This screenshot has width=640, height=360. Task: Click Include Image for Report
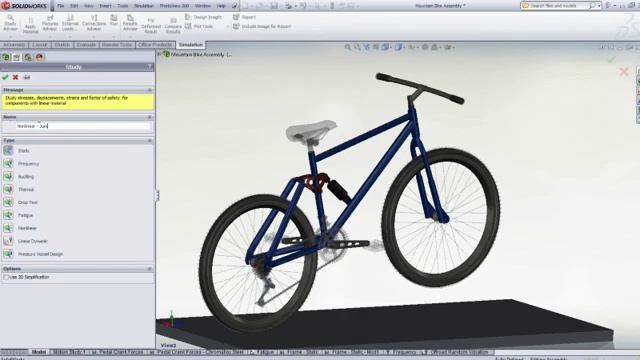click(262, 26)
